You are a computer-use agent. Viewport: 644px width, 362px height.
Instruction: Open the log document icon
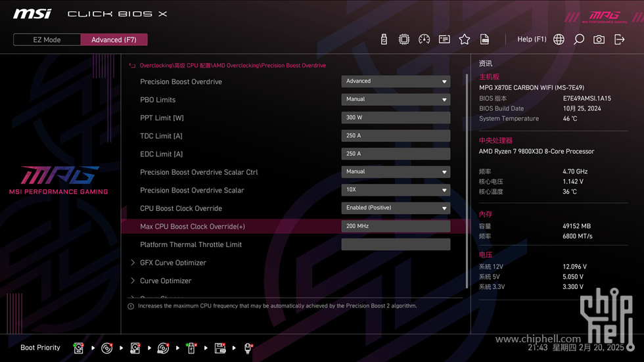click(x=484, y=39)
